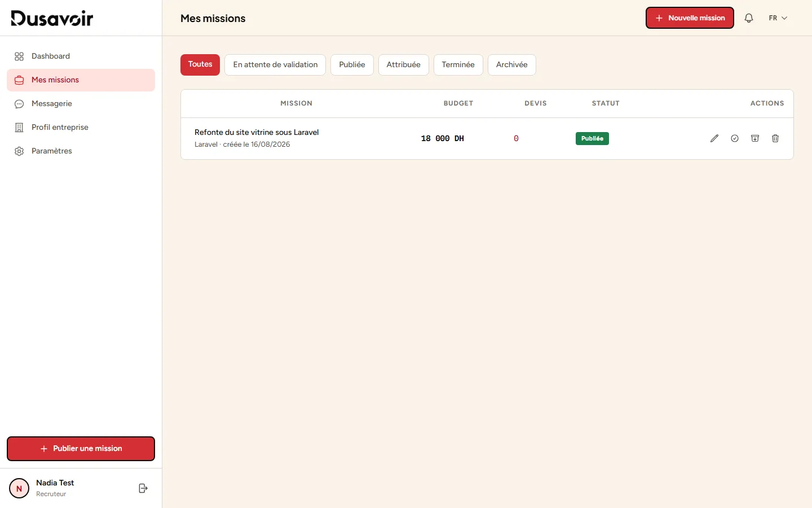Click the Mes missions briefcase icon
812x508 pixels.
pyautogui.click(x=19, y=80)
